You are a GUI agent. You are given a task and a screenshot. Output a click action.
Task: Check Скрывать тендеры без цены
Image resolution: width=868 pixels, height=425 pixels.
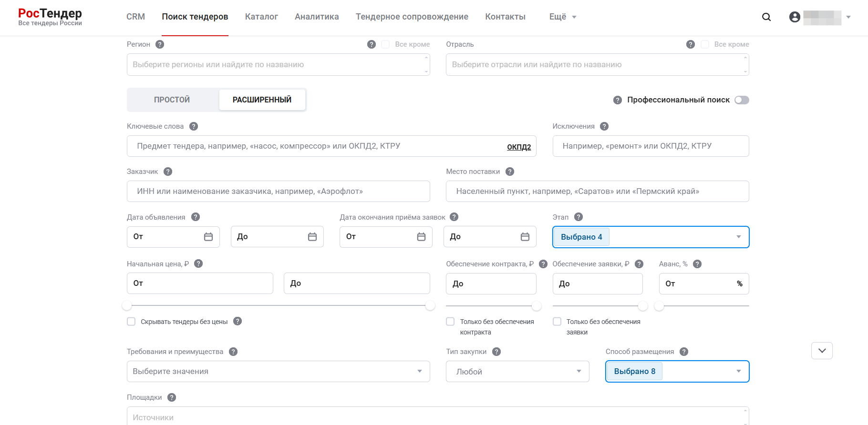click(131, 322)
